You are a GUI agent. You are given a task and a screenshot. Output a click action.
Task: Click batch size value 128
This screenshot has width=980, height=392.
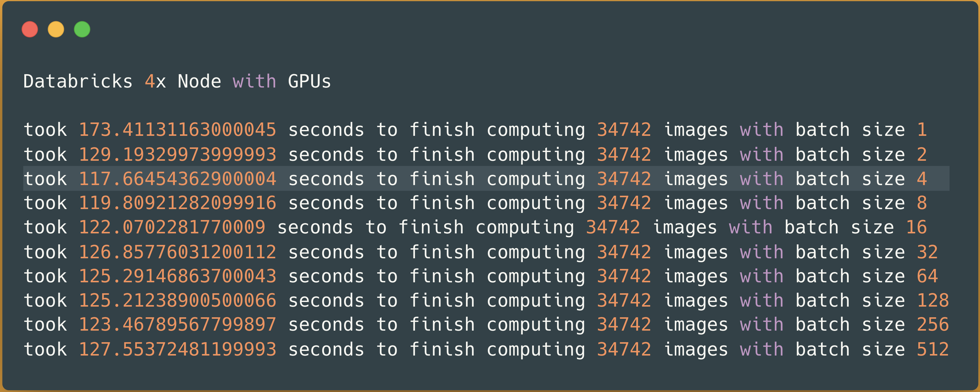click(933, 300)
